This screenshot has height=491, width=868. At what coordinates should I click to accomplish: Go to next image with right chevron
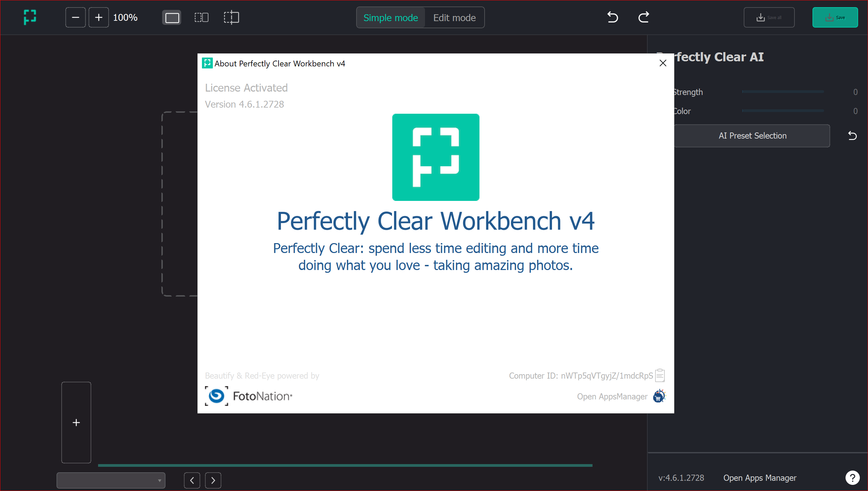point(213,480)
